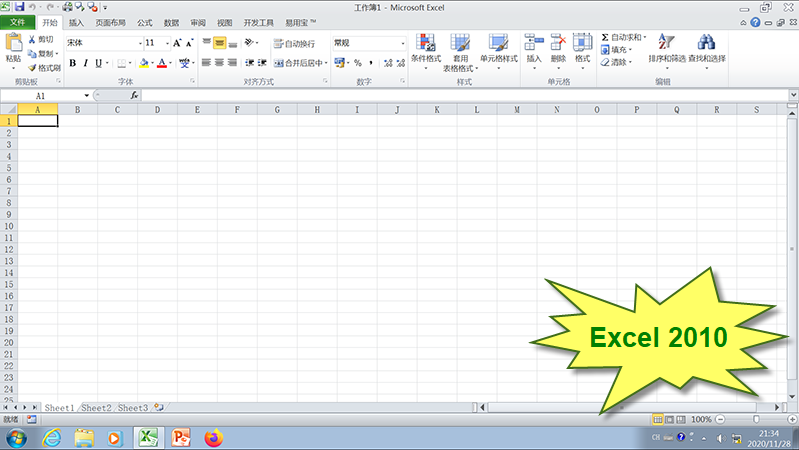This screenshot has width=799, height=450.
Task: Toggle Bold formatting
Action: [72, 63]
